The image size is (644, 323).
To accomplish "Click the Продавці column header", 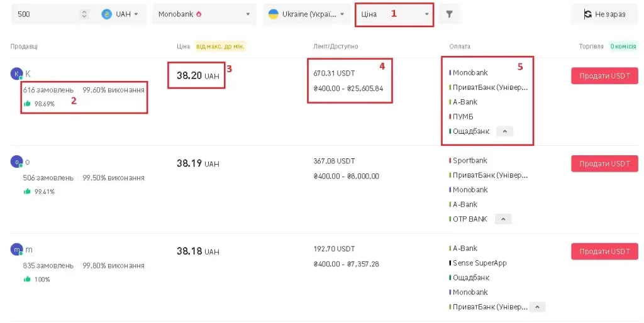I will [x=24, y=47].
